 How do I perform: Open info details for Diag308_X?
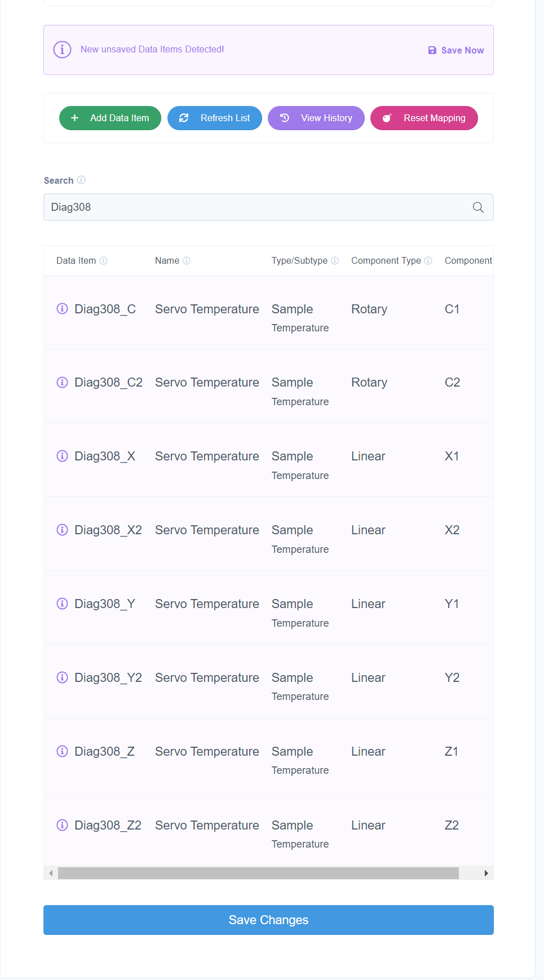(62, 456)
